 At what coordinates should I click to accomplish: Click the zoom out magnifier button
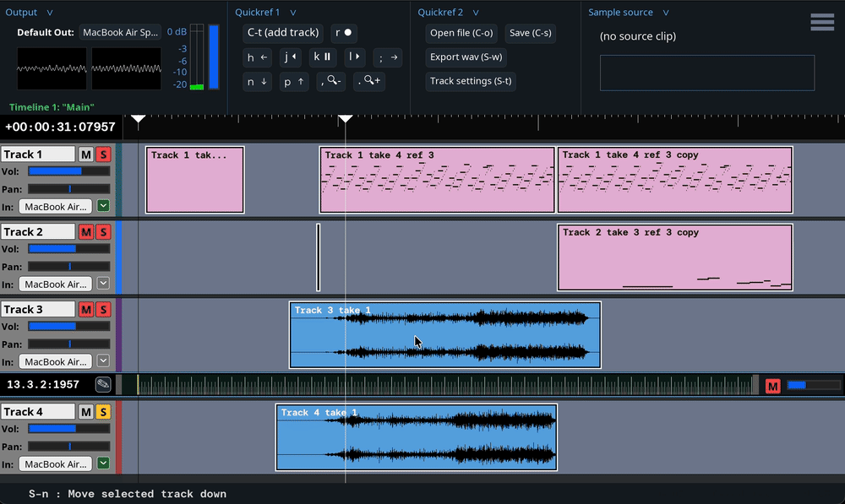click(x=331, y=81)
